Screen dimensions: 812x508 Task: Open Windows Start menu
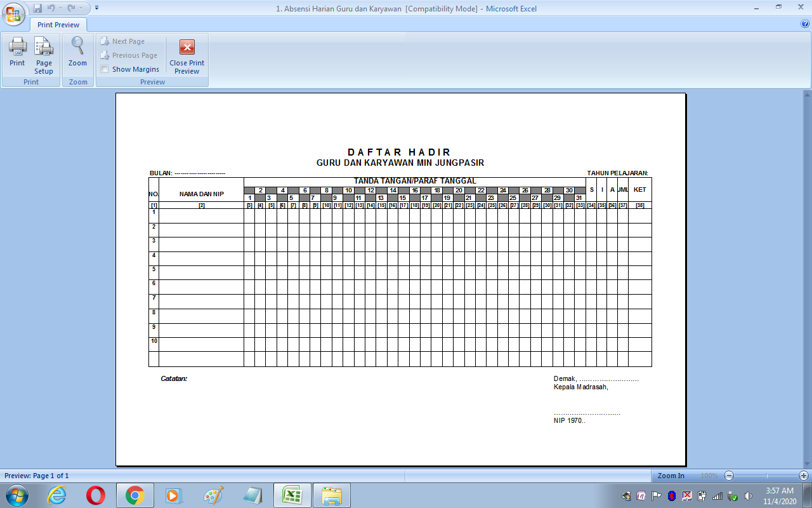[x=17, y=495]
